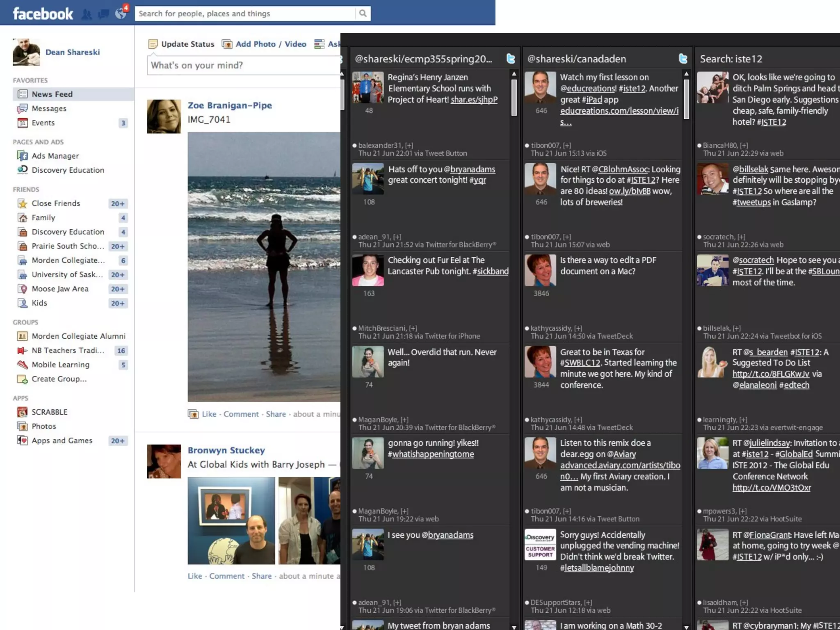The image size is (840, 630).
Task: Click the Facebook friend requests icon
Action: (x=87, y=14)
